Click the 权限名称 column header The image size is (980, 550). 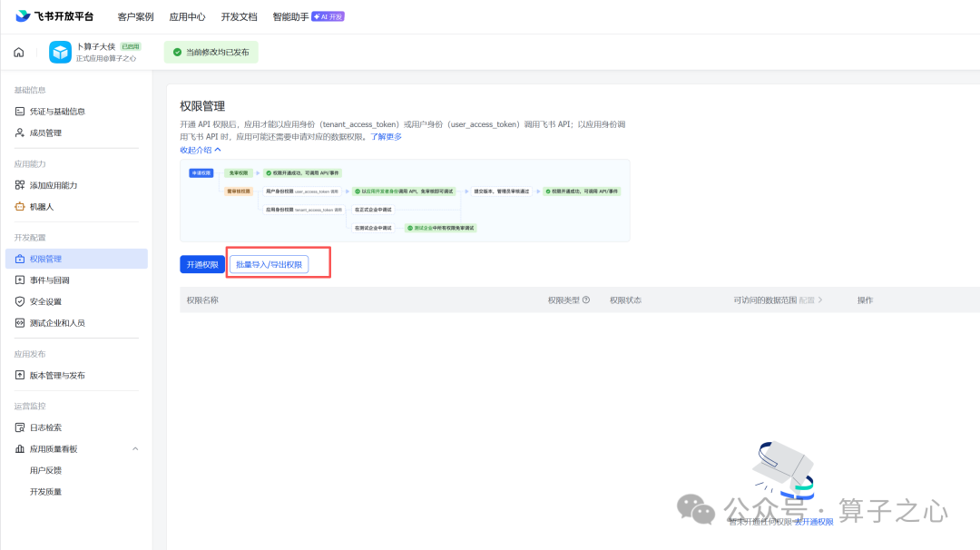(202, 300)
